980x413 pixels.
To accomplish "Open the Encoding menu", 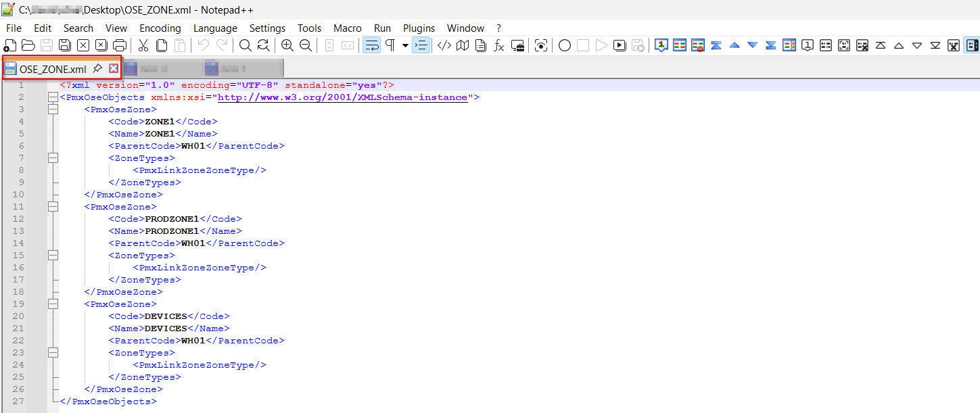I will click(x=160, y=28).
